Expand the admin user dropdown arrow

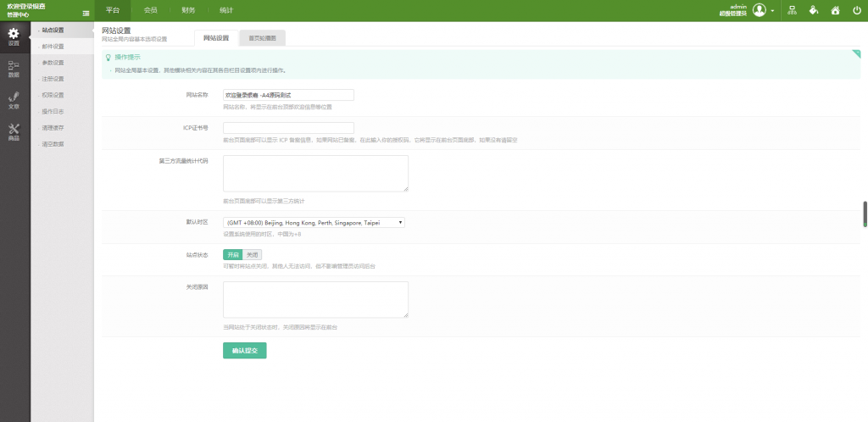pyautogui.click(x=772, y=11)
